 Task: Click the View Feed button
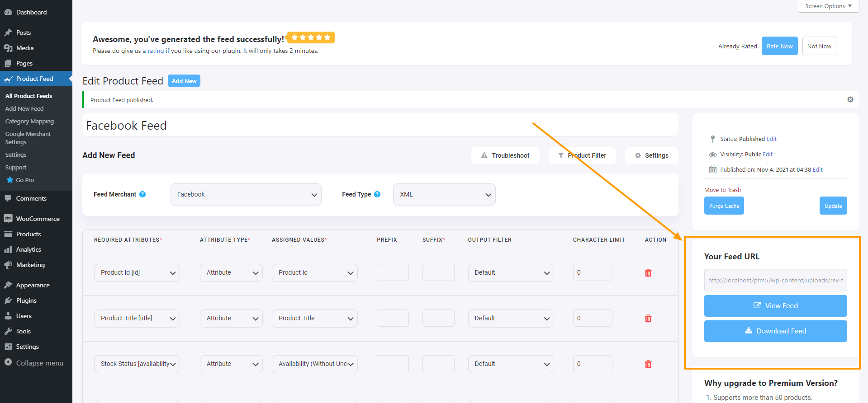[776, 306]
